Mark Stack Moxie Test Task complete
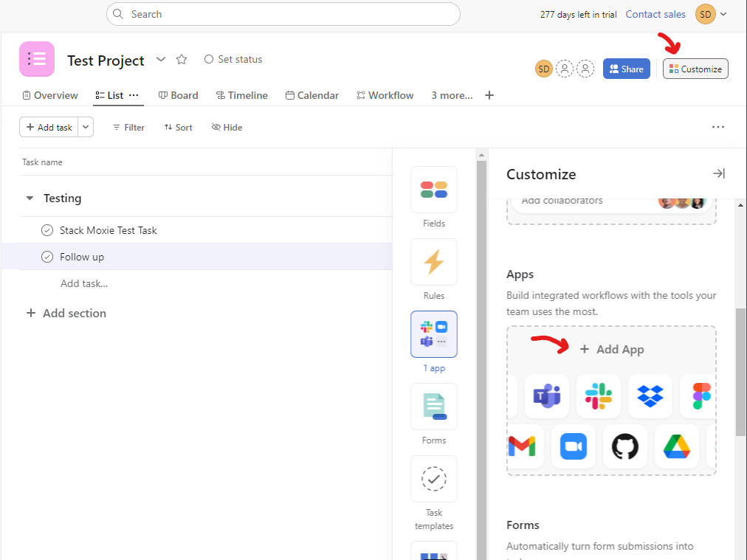 [47, 230]
